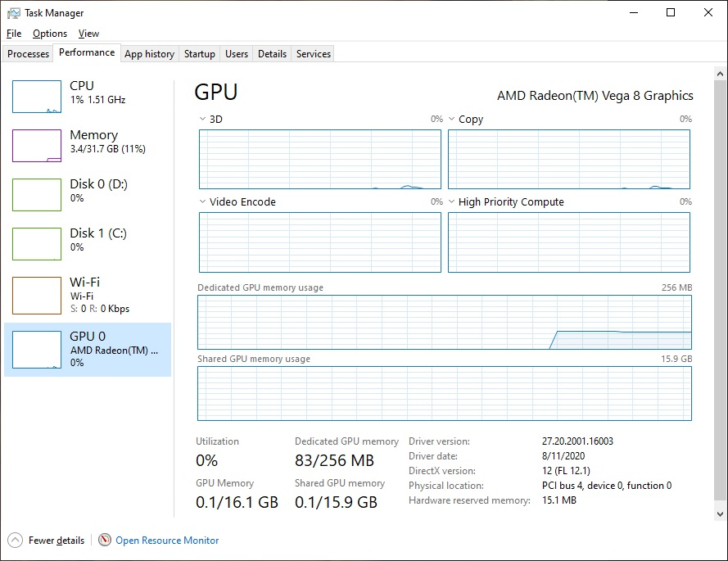Open the 3D graph engine dropdown
The height and width of the screenshot is (561, 728).
(203, 120)
